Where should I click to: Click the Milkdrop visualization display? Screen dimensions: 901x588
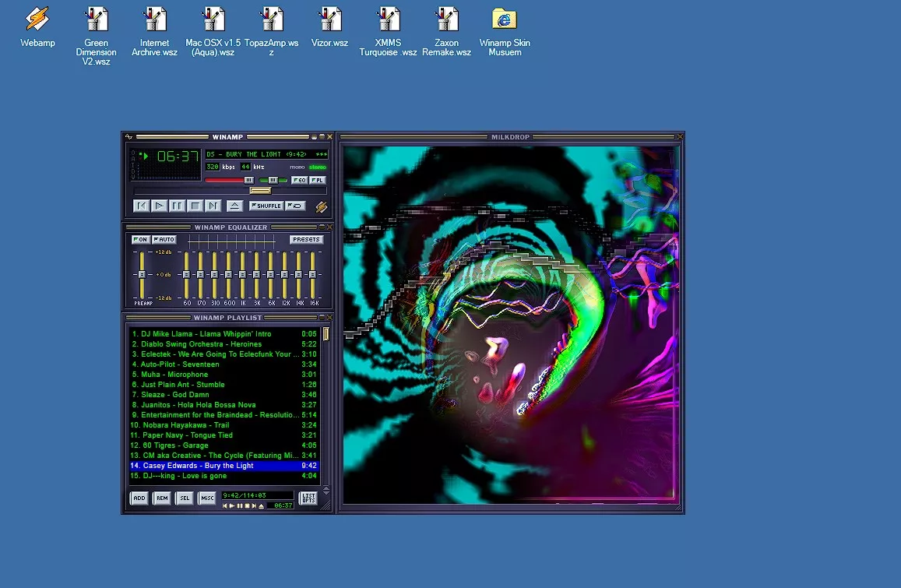(510, 325)
